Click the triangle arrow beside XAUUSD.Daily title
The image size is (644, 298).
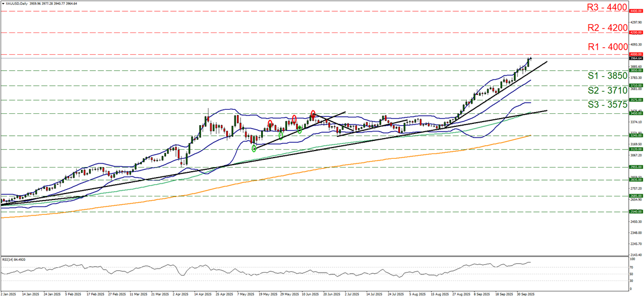click(x=4, y=2)
